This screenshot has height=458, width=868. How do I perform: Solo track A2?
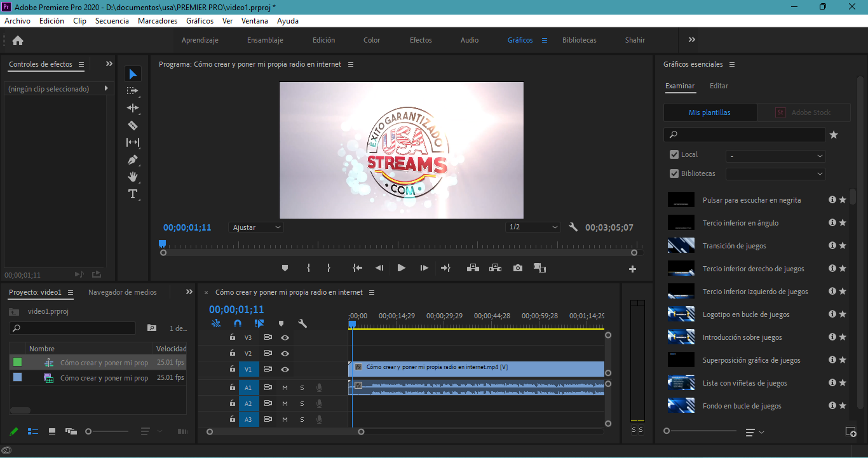(x=302, y=403)
